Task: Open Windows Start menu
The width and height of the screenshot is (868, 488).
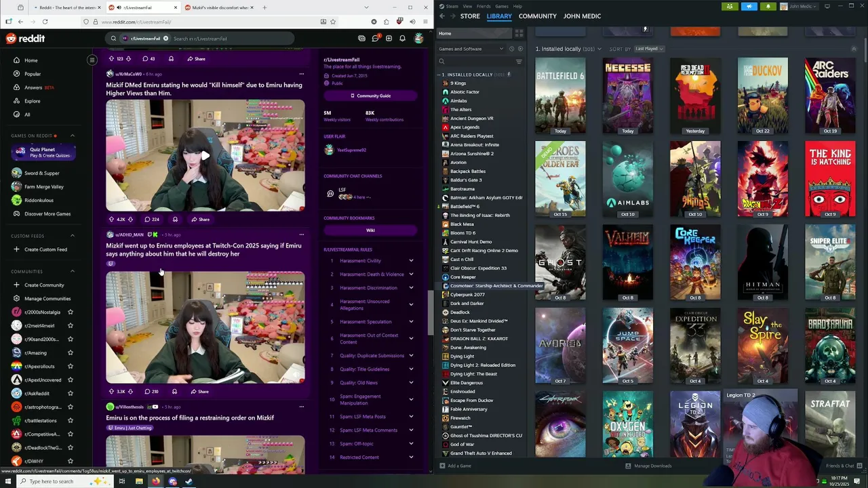Action: click(x=8, y=481)
